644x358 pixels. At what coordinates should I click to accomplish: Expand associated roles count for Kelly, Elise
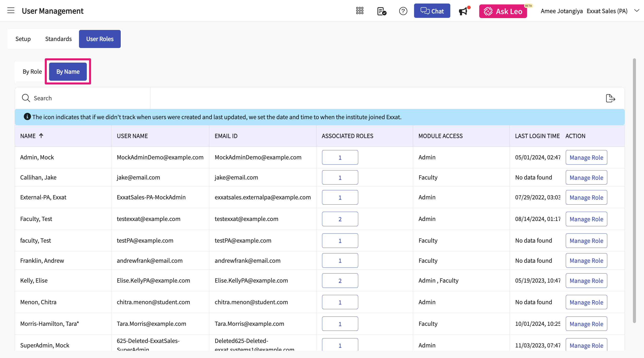(340, 281)
